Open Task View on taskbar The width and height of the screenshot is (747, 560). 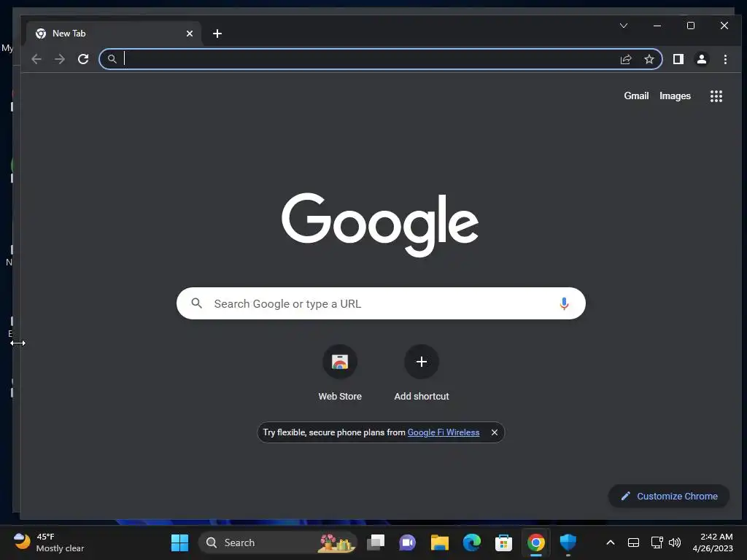point(376,542)
